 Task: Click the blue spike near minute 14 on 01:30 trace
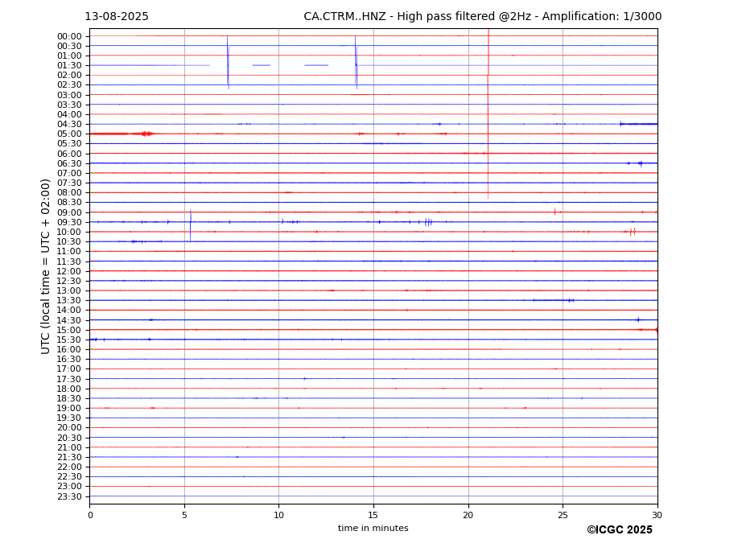[x=356, y=62]
